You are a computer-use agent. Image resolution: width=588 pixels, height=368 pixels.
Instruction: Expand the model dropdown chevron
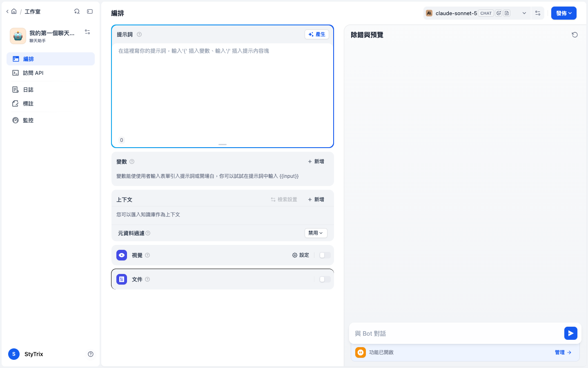tap(524, 13)
